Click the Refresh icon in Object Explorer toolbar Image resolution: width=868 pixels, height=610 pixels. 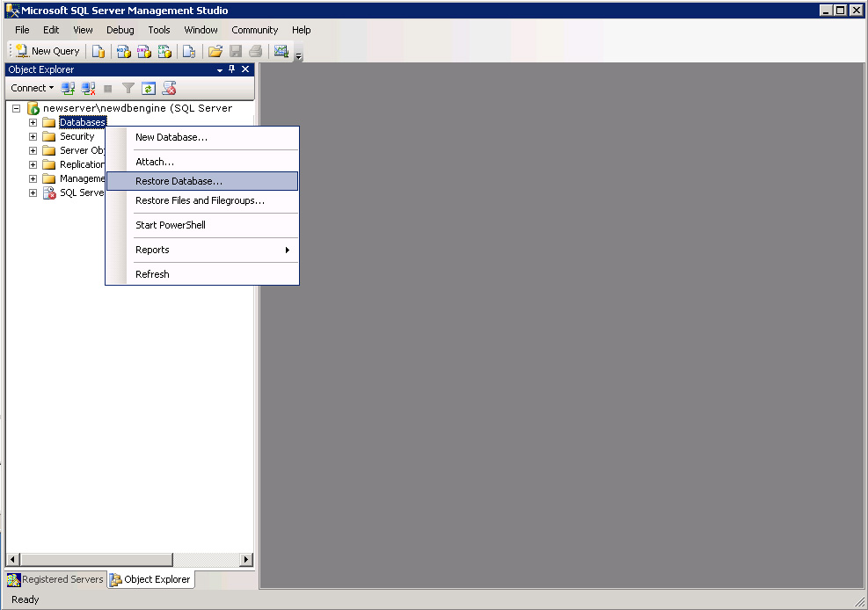pyautogui.click(x=149, y=89)
